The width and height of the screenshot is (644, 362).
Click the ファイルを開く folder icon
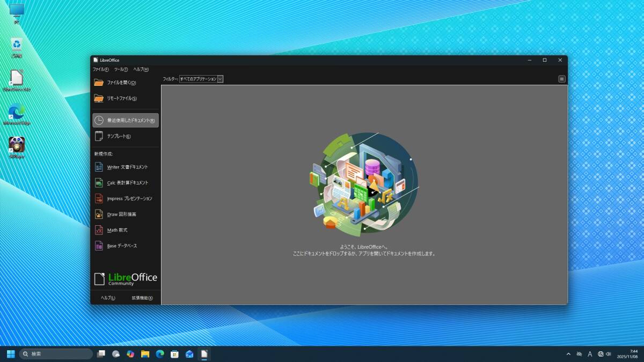click(99, 83)
